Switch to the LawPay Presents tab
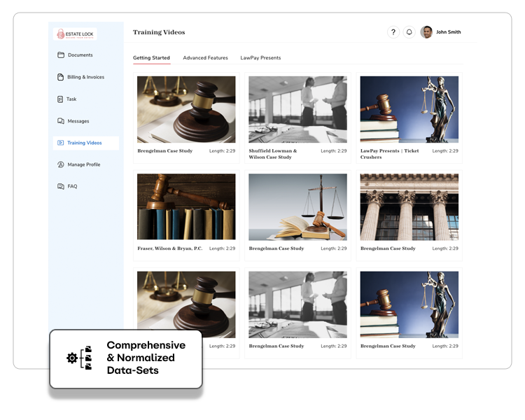 pos(260,58)
